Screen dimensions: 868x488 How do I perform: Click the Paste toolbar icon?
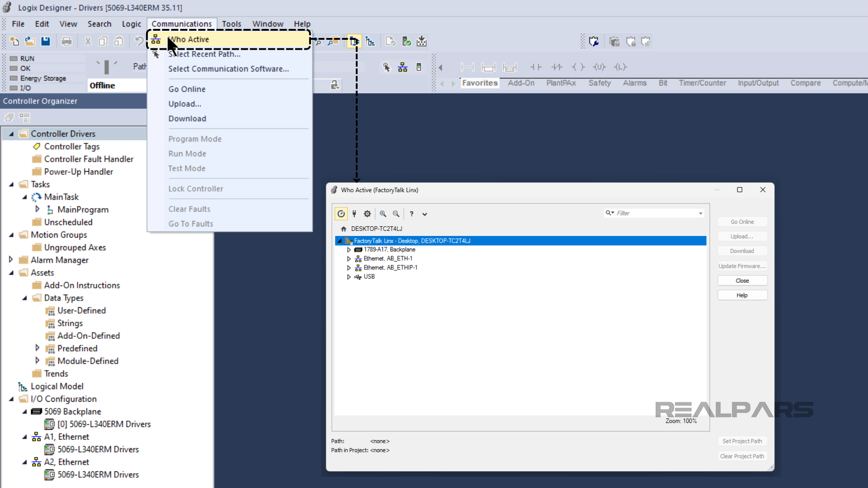[x=118, y=42]
